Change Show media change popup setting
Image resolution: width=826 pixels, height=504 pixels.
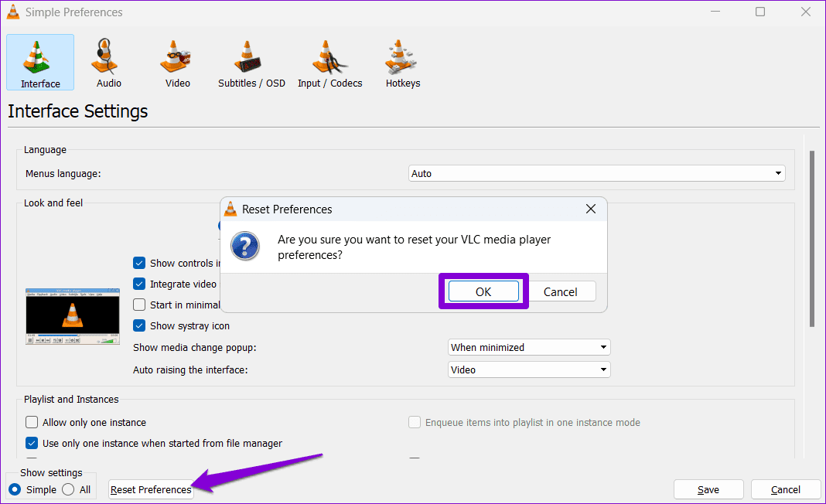click(529, 347)
